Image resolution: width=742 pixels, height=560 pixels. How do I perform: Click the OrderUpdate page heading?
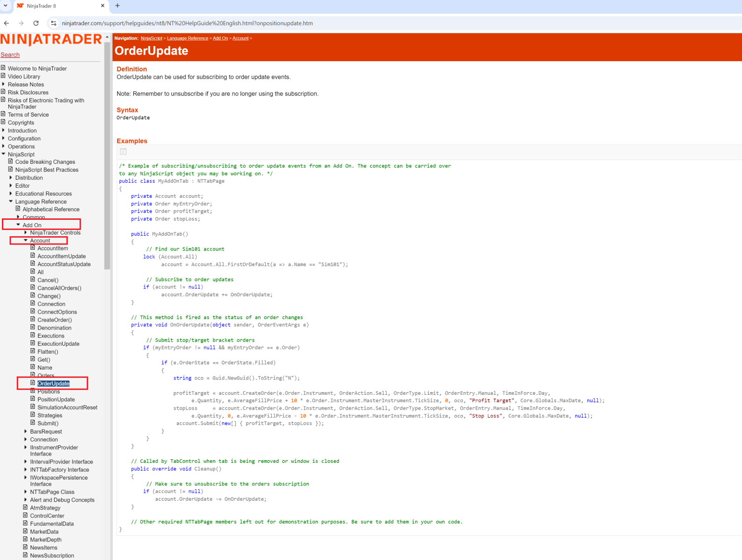151,51
